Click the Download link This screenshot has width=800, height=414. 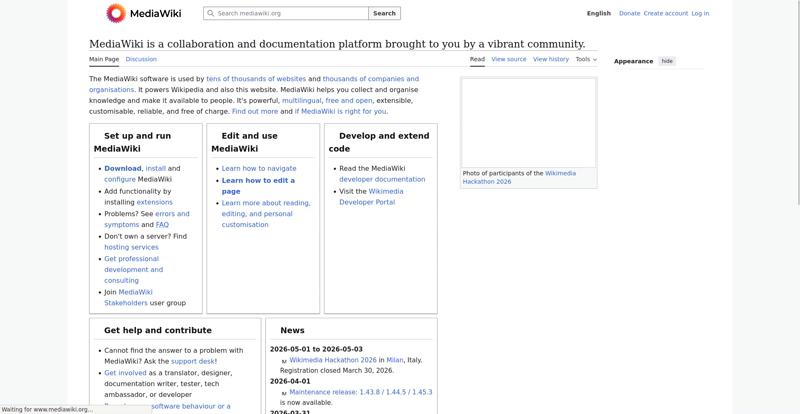tap(122, 168)
